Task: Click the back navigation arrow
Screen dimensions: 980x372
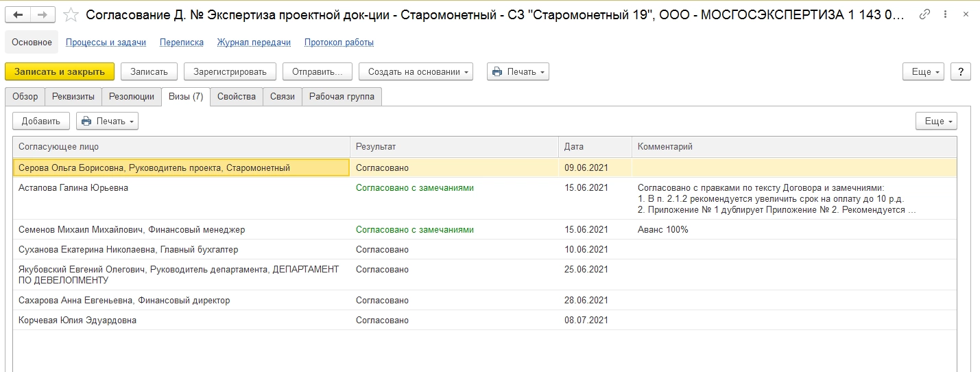Action: coord(19,14)
